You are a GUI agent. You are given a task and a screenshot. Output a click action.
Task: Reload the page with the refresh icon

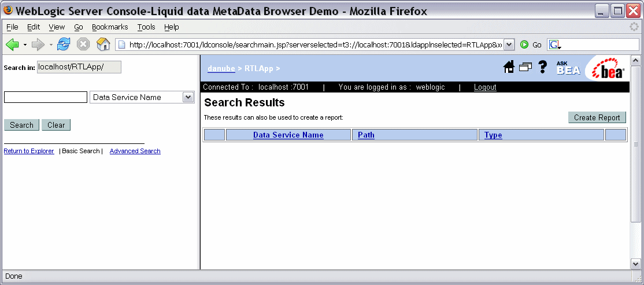(63, 45)
